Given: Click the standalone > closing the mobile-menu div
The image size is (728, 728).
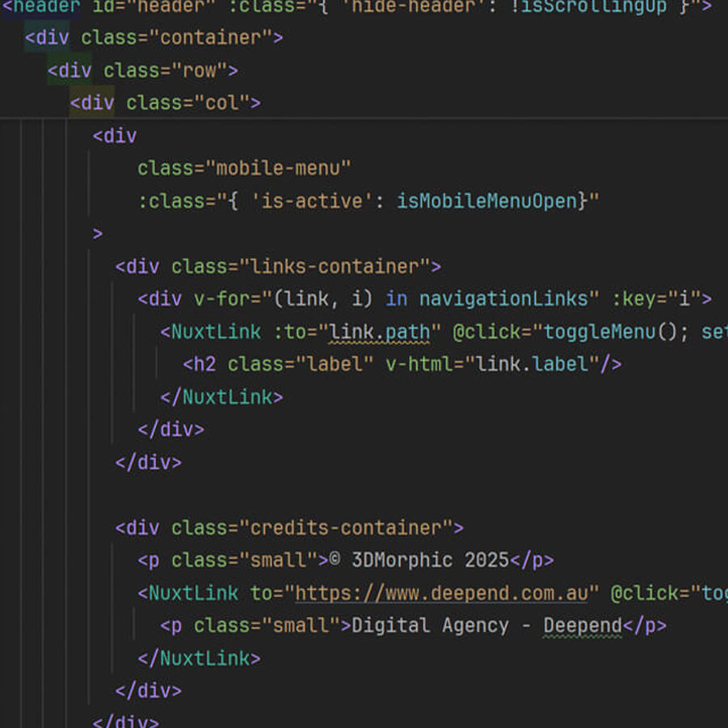Looking at the screenshot, I should [x=98, y=234].
